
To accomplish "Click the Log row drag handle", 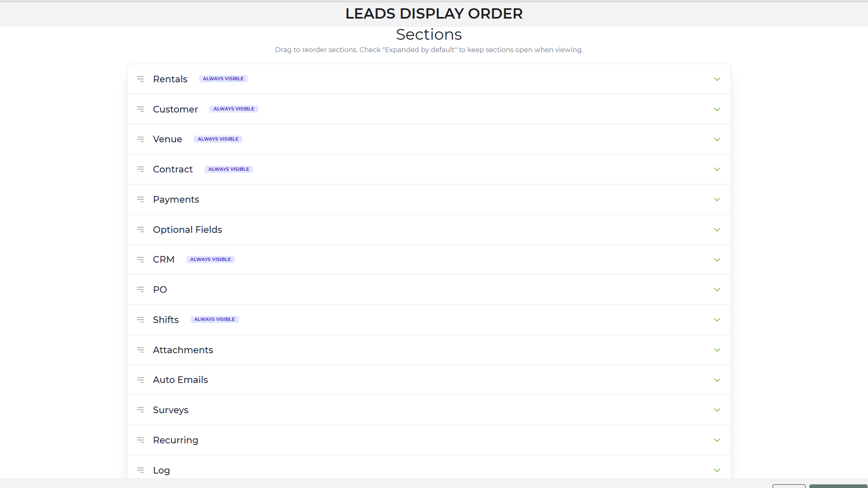I will click(x=141, y=470).
